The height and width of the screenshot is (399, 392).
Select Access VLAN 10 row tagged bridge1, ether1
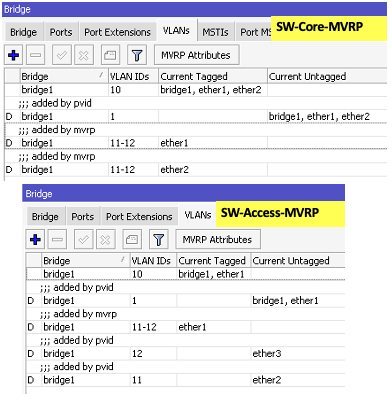click(x=186, y=274)
